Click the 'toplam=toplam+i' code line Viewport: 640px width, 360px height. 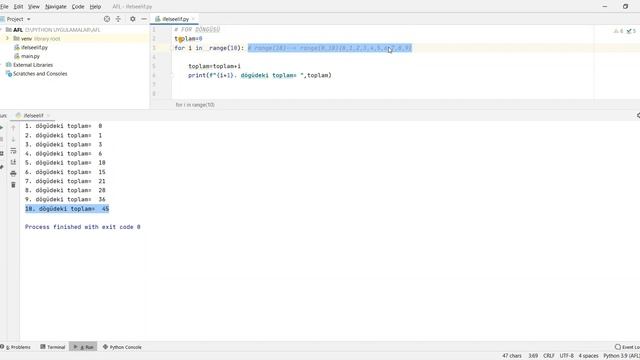(214, 66)
